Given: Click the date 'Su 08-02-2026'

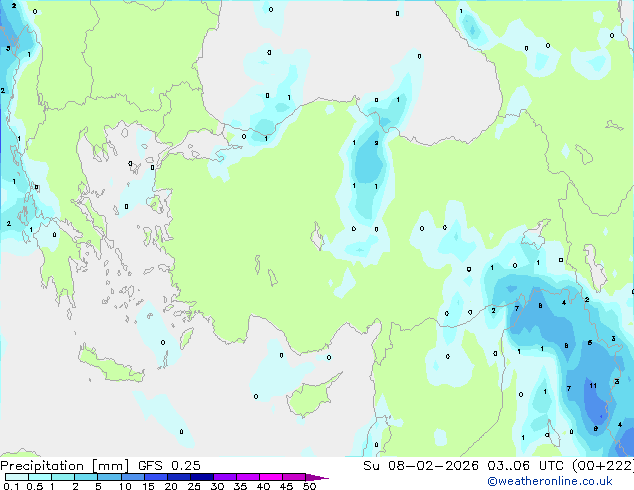Looking at the screenshot, I should (x=421, y=466).
